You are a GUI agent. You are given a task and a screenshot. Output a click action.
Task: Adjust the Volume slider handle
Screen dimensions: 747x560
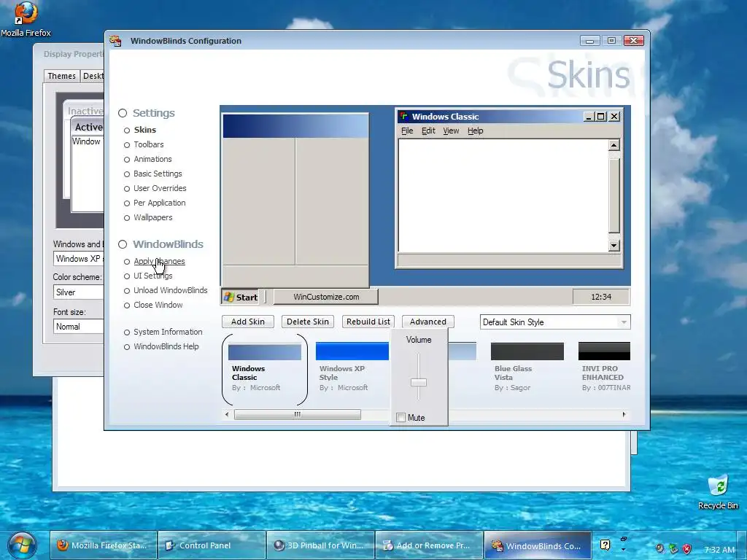(x=419, y=382)
